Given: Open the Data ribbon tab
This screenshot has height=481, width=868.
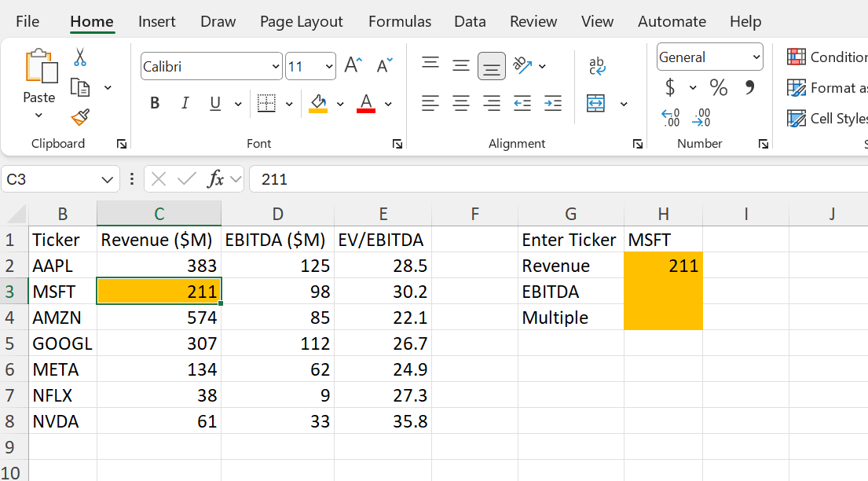Looking at the screenshot, I should (470, 21).
